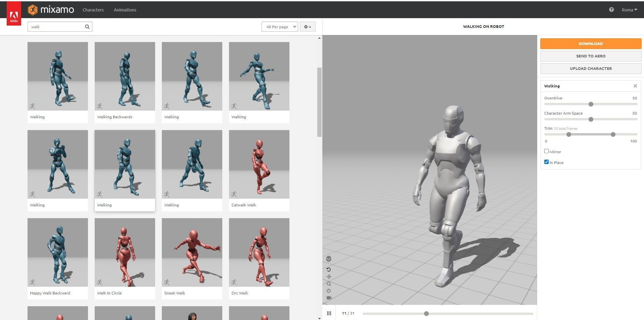Image resolution: width=644 pixels, height=320 pixels.
Task: Open the gear settings dropdown
Action: tap(308, 27)
